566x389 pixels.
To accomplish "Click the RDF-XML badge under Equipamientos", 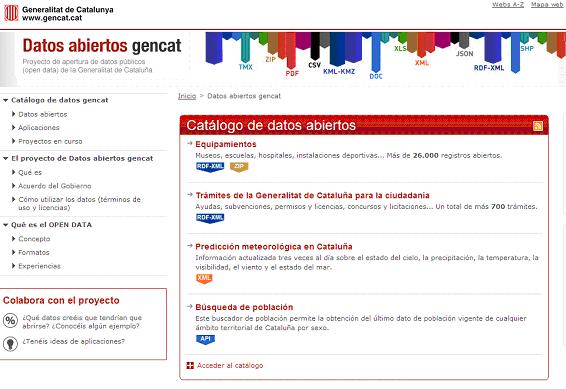I will (210, 167).
